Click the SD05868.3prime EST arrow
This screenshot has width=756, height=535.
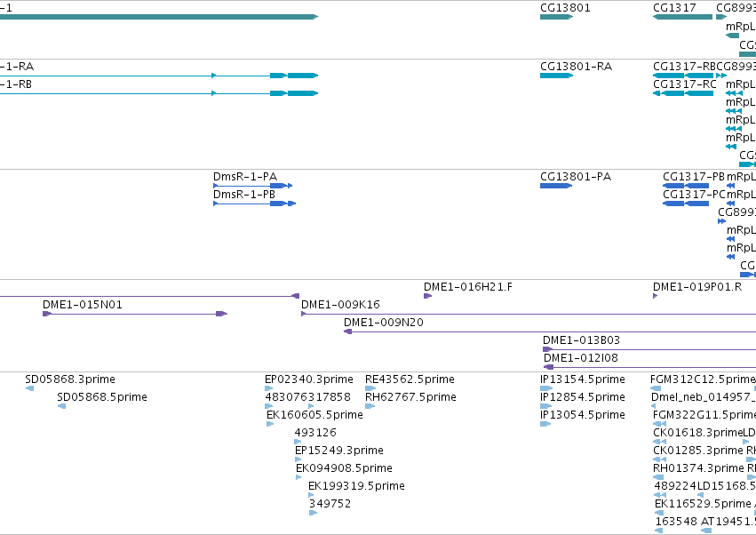[x=29, y=388]
